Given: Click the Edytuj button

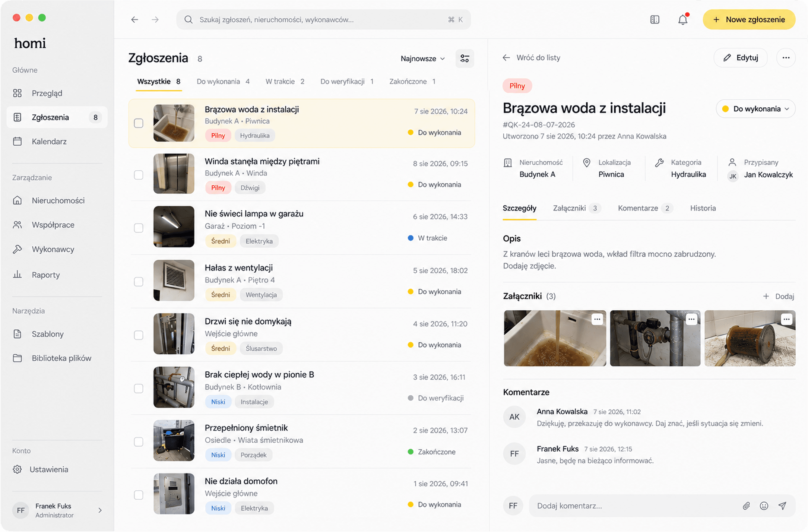Looking at the screenshot, I should click(x=740, y=58).
